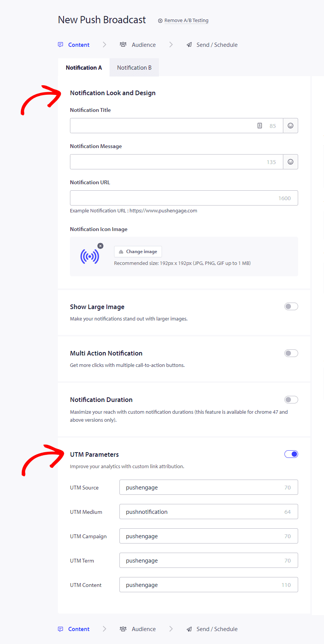
Task: Disable the UTM Parameters toggle
Action: [291, 454]
